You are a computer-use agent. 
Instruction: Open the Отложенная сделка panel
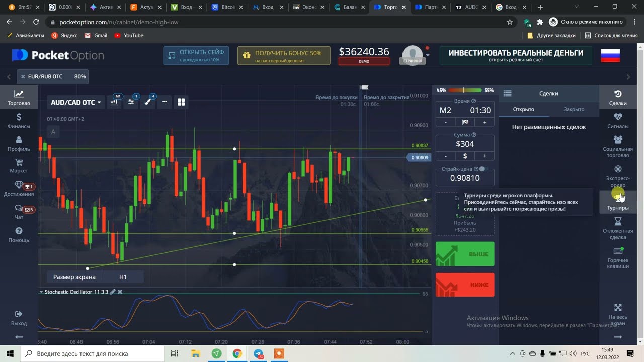click(618, 229)
